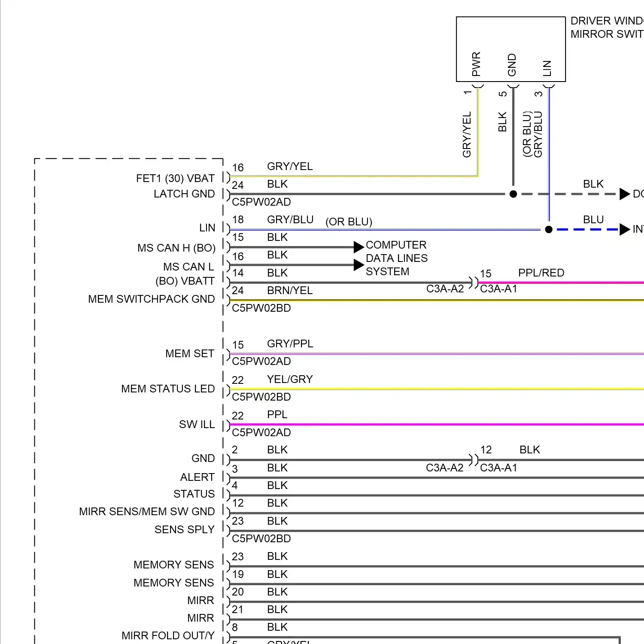Select connector C5PW02BD below BRN/YEL wire
Viewport: 644px width, 644px height.
click(x=261, y=308)
